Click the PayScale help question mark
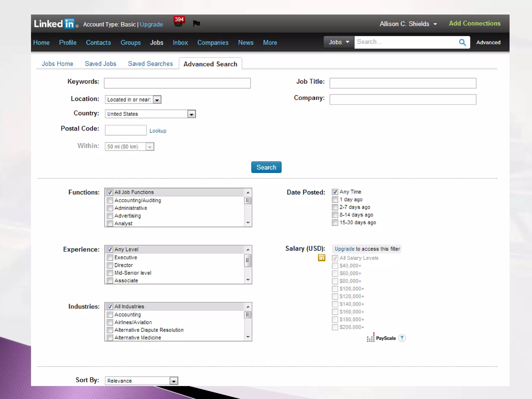Viewport: 532px width, 399px height. (402, 338)
